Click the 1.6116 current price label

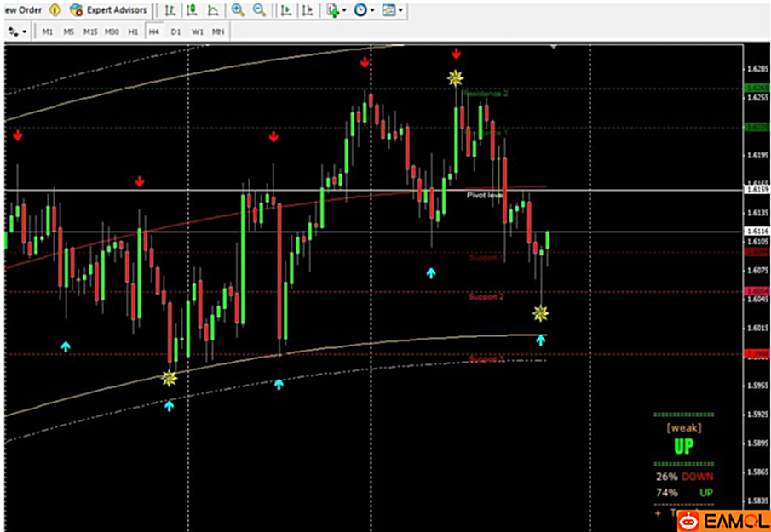pyautogui.click(x=757, y=231)
